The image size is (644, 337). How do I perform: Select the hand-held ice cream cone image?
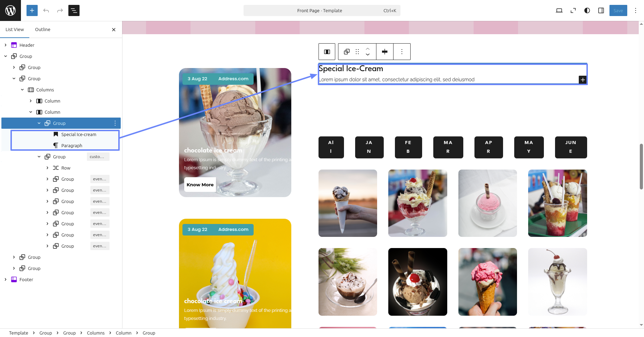[348, 203]
